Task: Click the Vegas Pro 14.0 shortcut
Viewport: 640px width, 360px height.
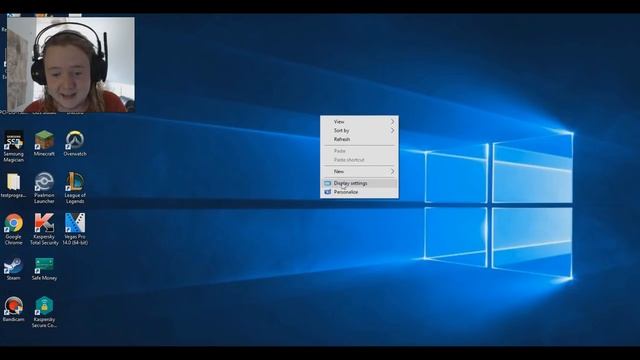Action: [x=75, y=229]
